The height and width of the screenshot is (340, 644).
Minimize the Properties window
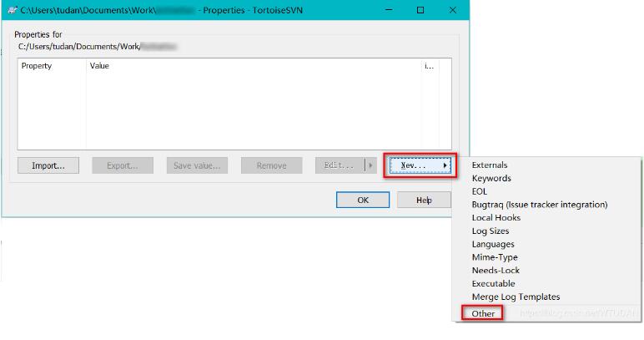coord(389,10)
